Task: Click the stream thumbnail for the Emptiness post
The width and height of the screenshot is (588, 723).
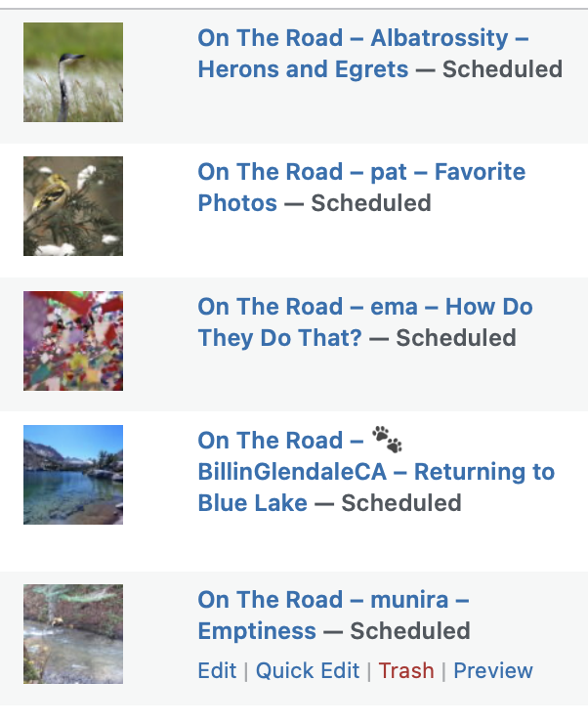Action: point(73,634)
